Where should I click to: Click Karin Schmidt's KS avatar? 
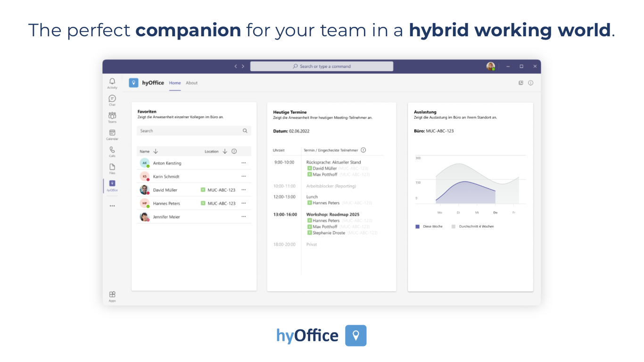[144, 176]
